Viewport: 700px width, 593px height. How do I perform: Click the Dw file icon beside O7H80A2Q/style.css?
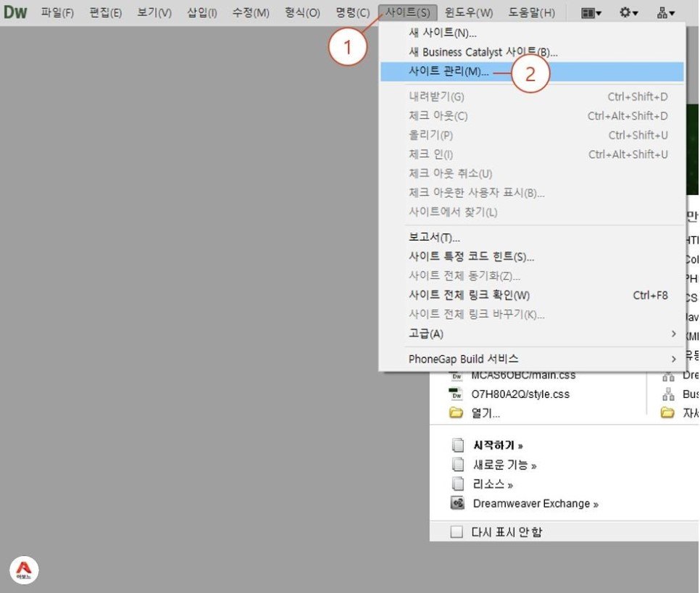[457, 394]
